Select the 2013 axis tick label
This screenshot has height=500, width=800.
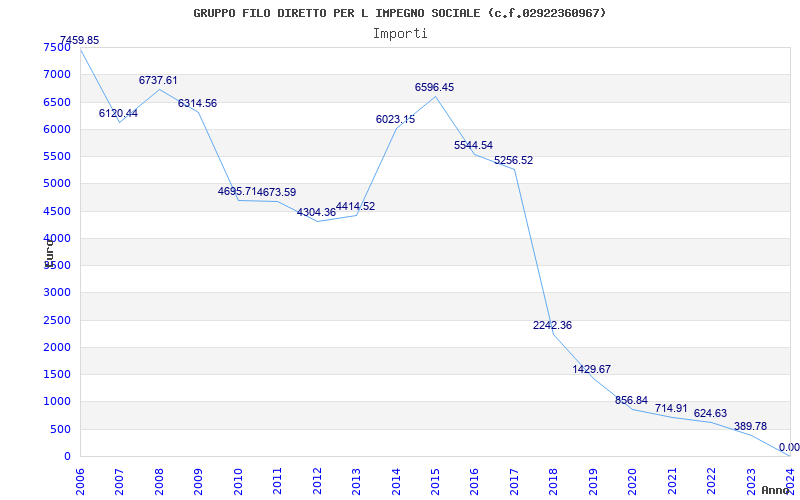point(356,481)
